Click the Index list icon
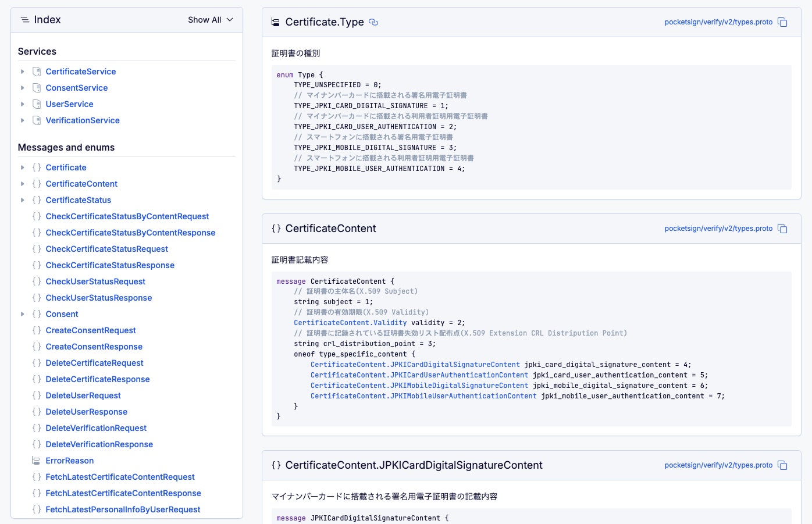 click(25, 20)
